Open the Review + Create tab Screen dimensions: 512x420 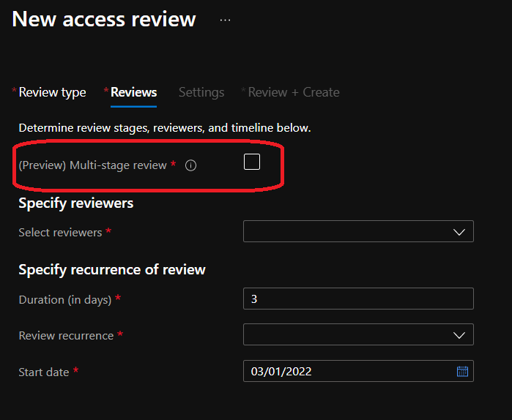point(293,92)
